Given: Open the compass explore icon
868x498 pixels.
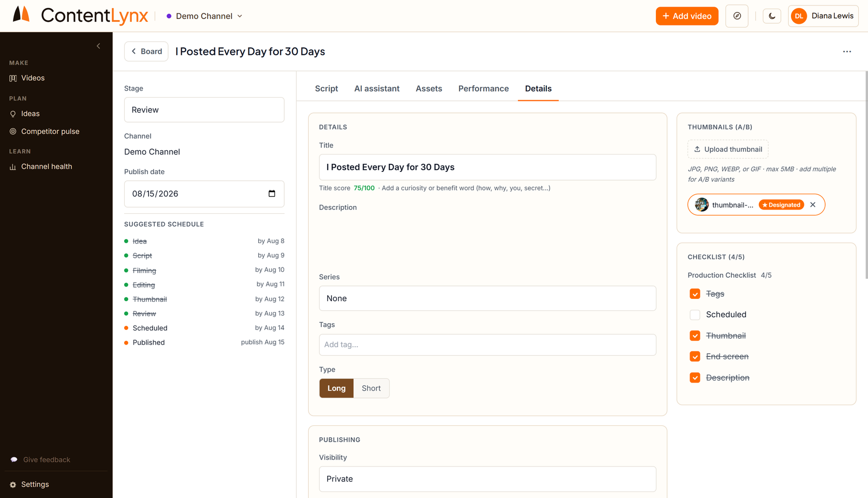Looking at the screenshot, I should (737, 16).
